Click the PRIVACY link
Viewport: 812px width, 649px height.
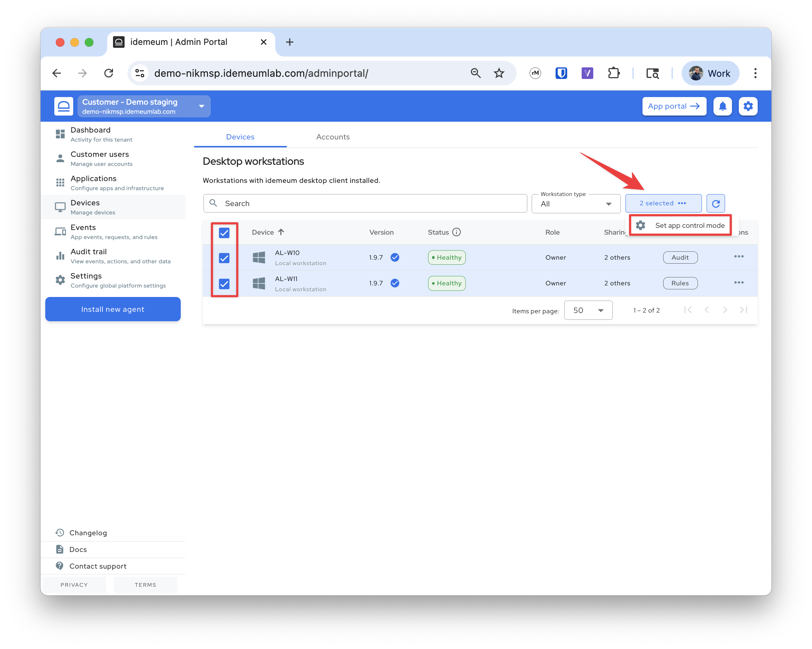(74, 585)
